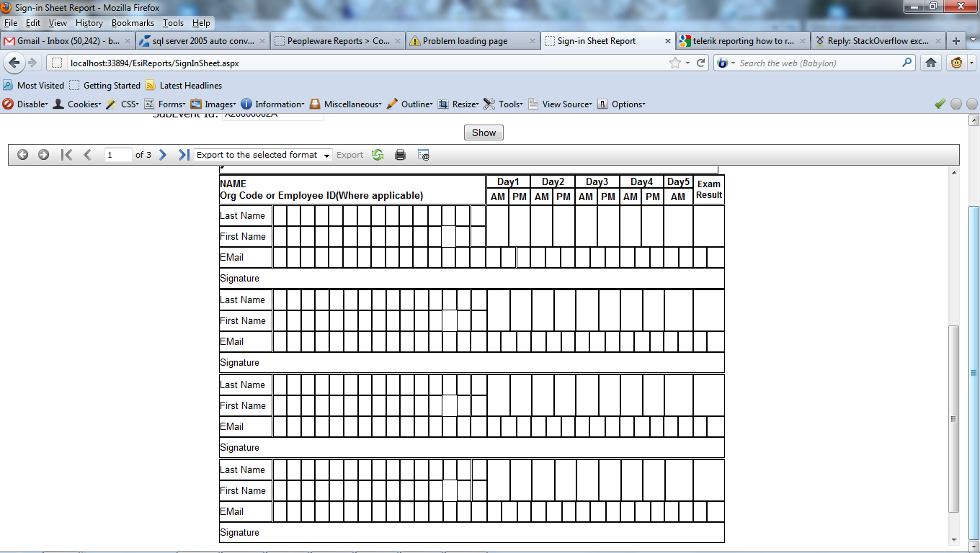
Task: Bookmark this page with the star icon
Action: 675,63
